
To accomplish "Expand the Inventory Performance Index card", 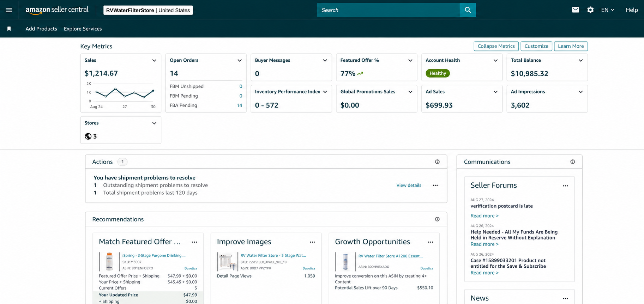I will (325, 92).
